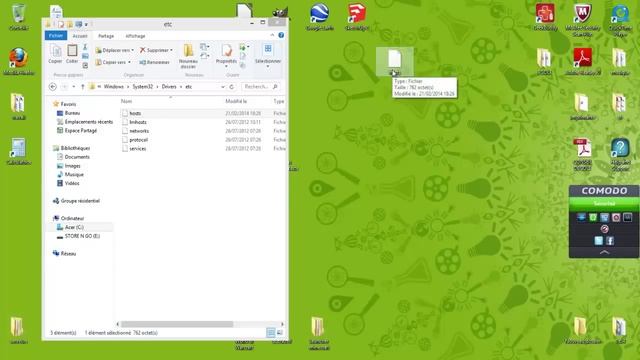Select the Recycle Bin desktop icon
This screenshot has height=360, width=640.
click(19, 17)
